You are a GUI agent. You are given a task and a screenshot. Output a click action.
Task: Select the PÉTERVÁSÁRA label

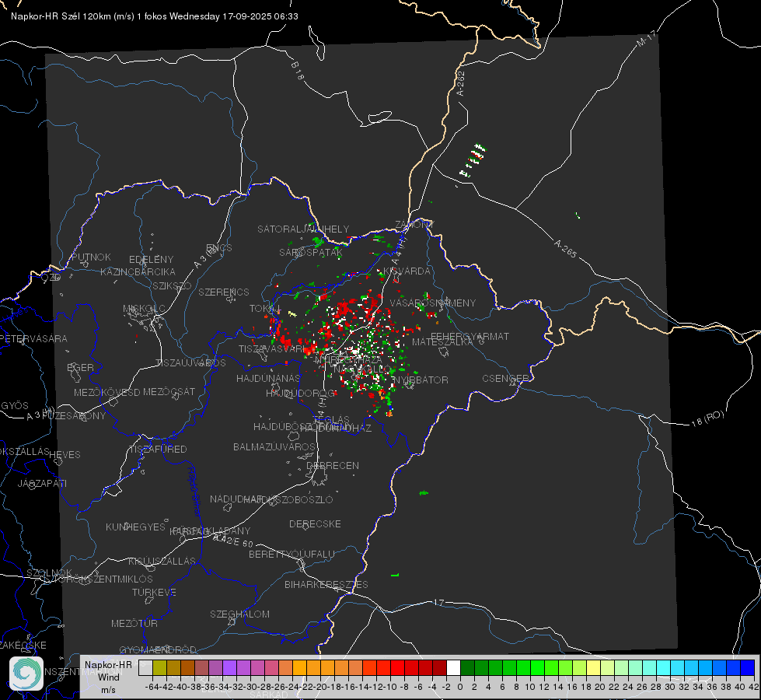[x=34, y=338]
